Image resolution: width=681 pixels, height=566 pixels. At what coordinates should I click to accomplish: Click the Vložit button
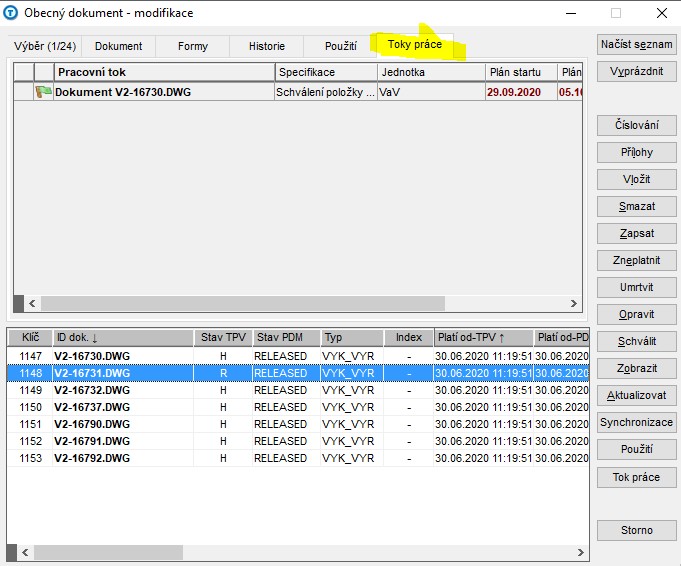point(636,179)
